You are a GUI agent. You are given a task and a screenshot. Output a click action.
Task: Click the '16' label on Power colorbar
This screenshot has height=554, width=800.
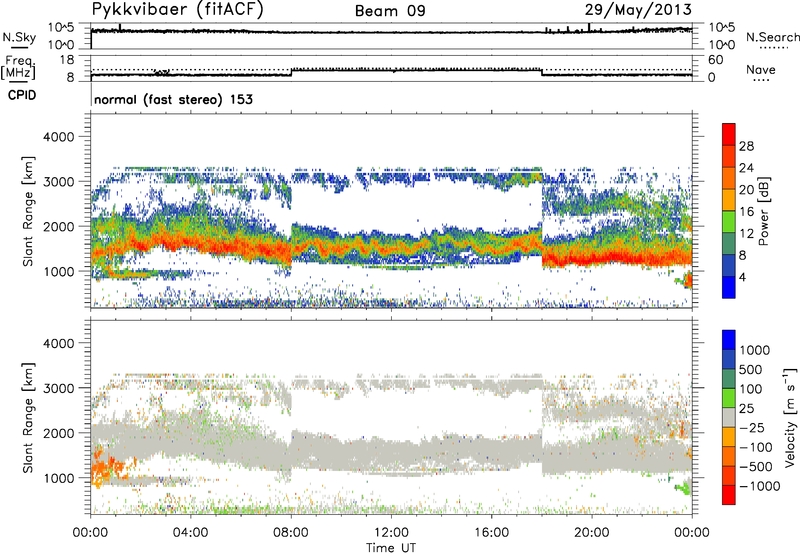(x=746, y=212)
